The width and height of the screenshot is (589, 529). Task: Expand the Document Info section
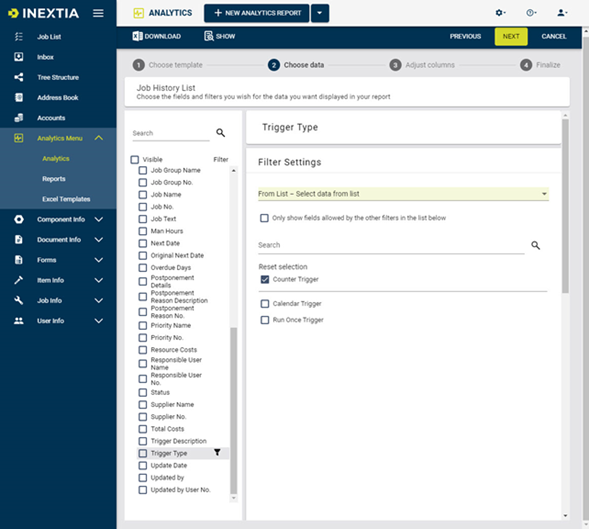click(x=99, y=240)
